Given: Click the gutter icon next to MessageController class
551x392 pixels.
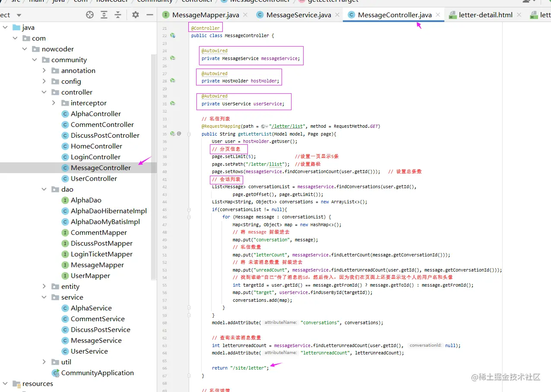Looking at the screenshot, I should [173, 35].
